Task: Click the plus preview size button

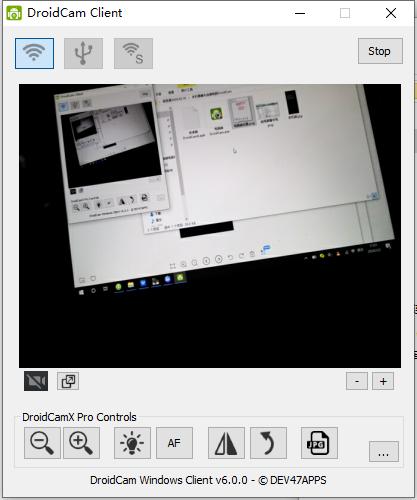Action: (383, 381)
